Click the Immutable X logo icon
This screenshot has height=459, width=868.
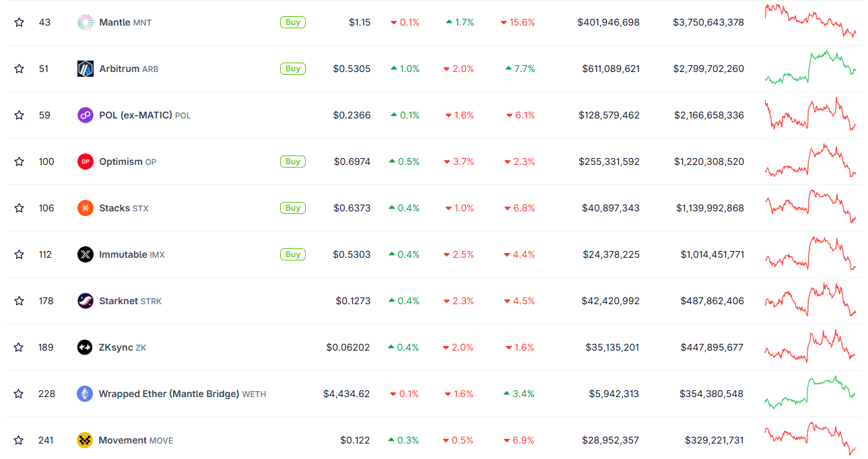tap(86, 254)
